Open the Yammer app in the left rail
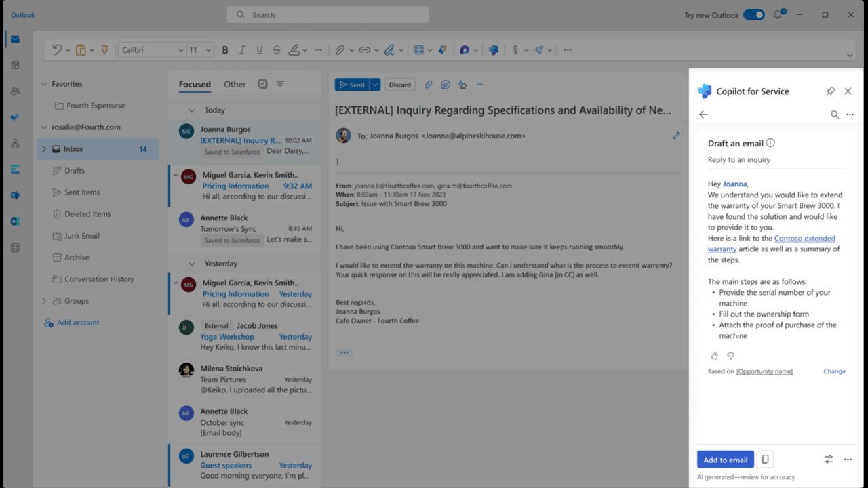The width and height of the screenshot is (868, 488). coord(15,195)
